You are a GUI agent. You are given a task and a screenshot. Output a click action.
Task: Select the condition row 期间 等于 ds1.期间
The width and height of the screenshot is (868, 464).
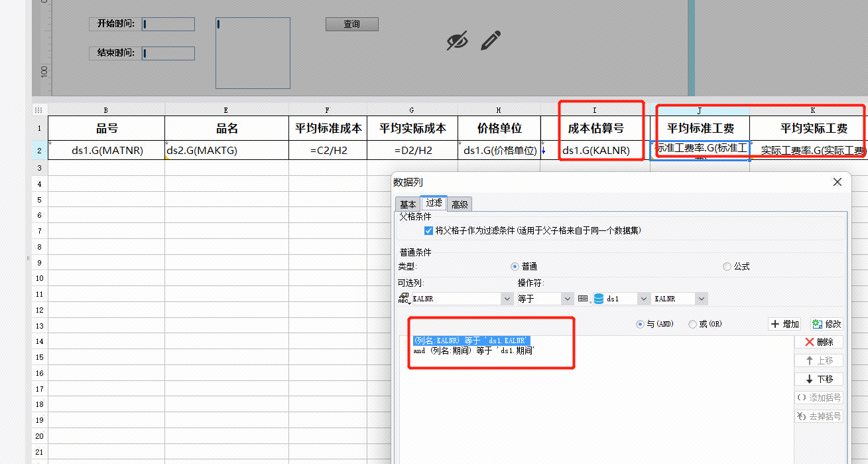(x=473, y=350)
